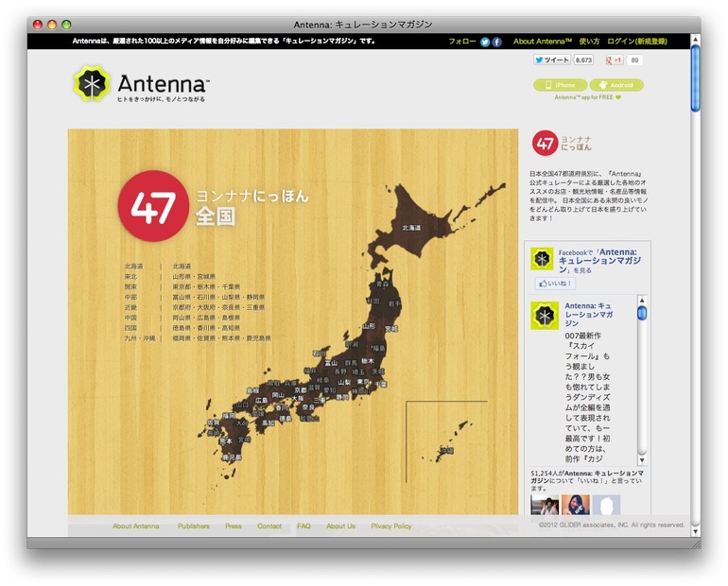Click the browser window scroll-down arrow
This screenshot has width=728, height=586.
[695, 531]
